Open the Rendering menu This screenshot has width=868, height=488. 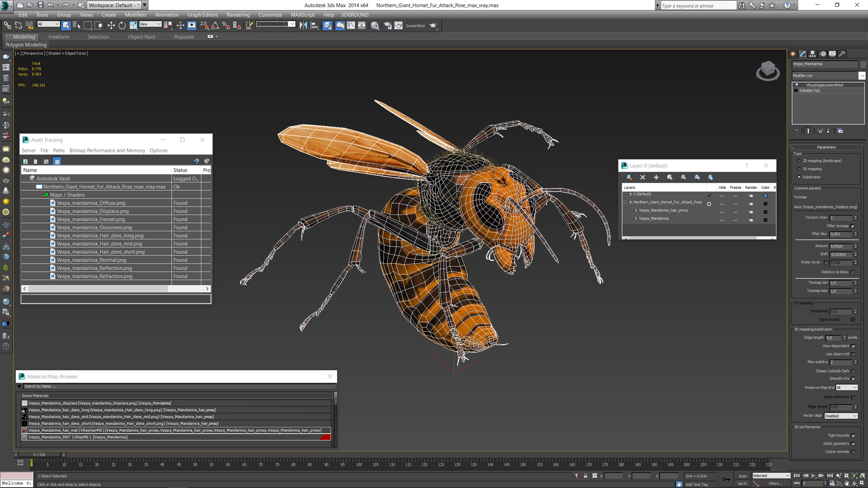pyautogui.click(x=238, y=15)
